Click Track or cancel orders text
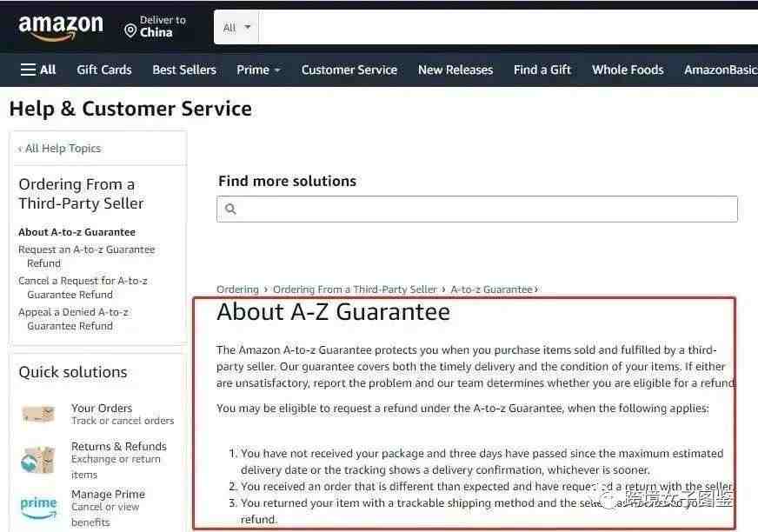This screenshot has width=758, height=532. 123,421
